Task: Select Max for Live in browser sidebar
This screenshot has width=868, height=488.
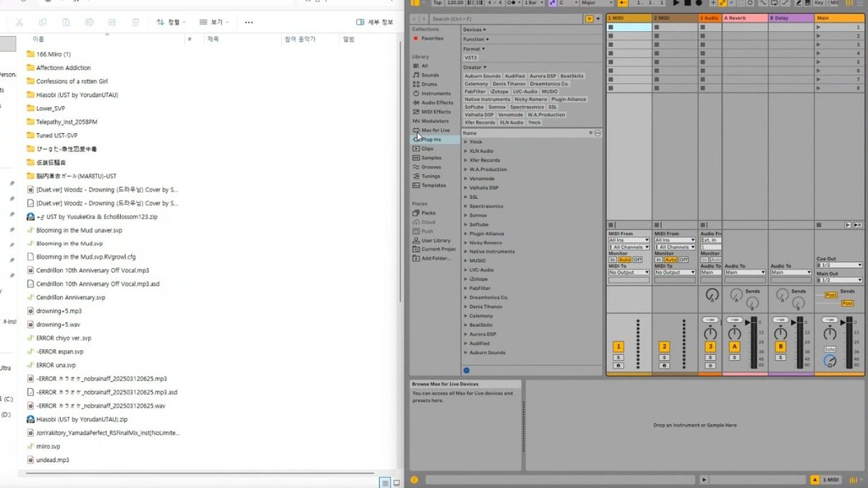Action: coord(435,130)
